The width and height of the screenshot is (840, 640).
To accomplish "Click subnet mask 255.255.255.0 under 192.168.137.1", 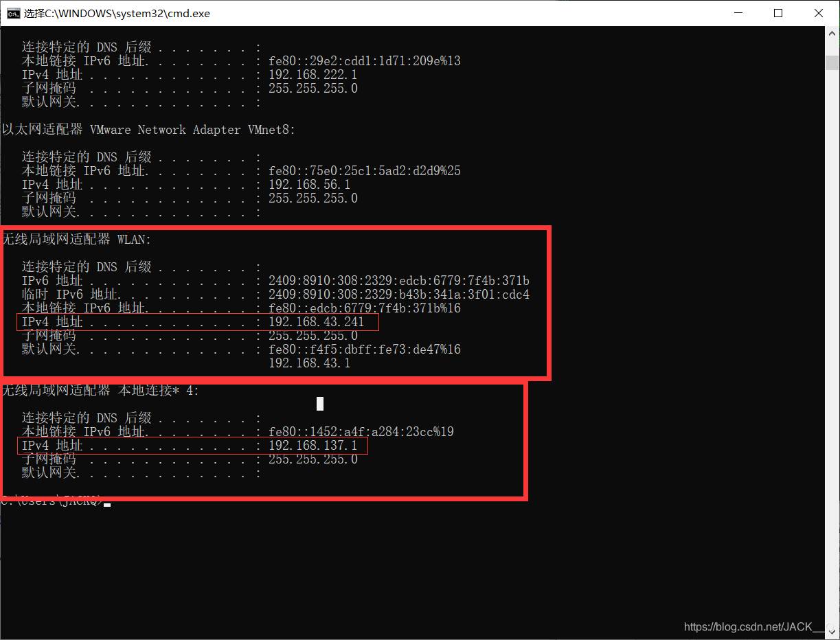I will (313, 459).
